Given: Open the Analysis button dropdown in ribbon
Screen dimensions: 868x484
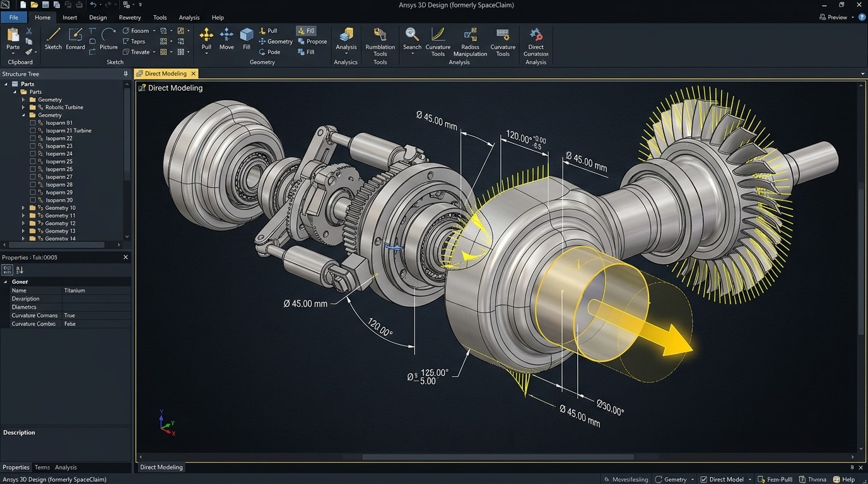Looking at the screenshot, I should point(346,54).
